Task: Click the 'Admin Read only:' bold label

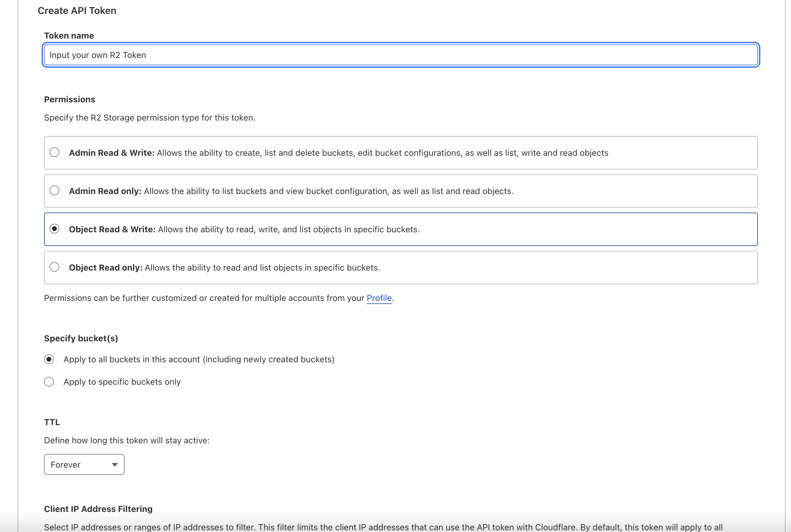Action: pyautogui.click(x=105, y=191)
